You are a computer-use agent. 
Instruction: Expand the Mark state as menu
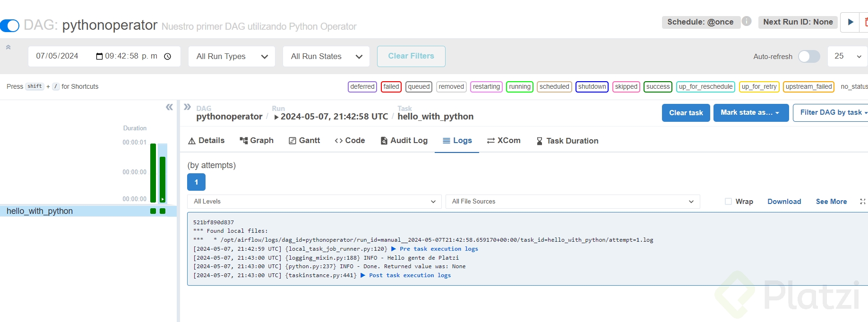[x=750, y=113]
